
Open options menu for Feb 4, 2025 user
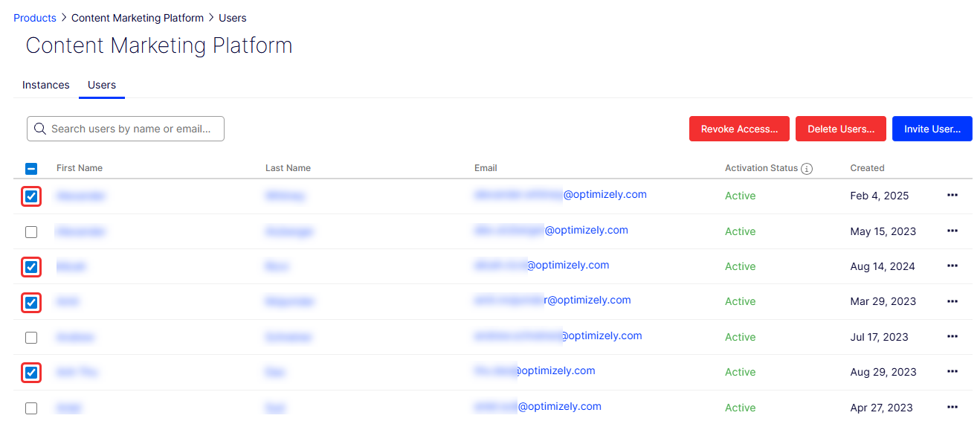click(x=952, y=196)
